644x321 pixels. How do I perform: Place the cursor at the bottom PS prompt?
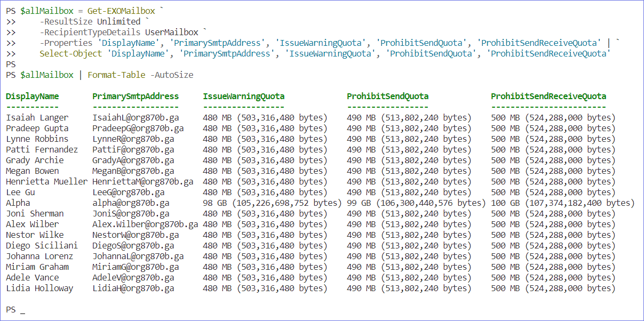click(x=23, y=310)
